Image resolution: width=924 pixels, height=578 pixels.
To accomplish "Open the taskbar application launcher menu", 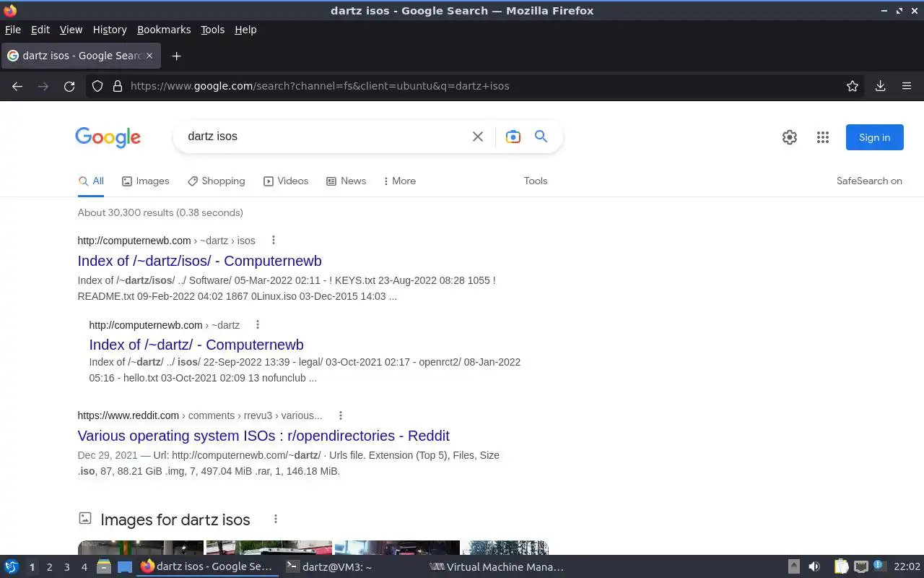I will (x=11, y=566).
